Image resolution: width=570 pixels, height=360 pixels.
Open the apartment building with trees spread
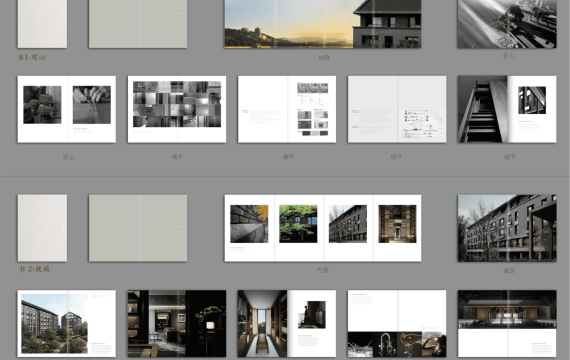pyautogui.click(x=67, y=323)
